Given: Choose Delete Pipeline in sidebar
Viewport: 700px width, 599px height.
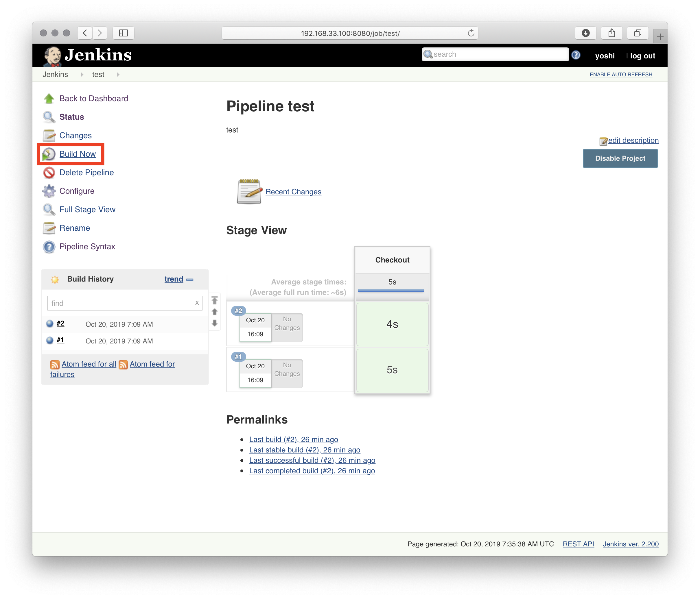Looking at the screenshot, I should [x=86, y=173].
